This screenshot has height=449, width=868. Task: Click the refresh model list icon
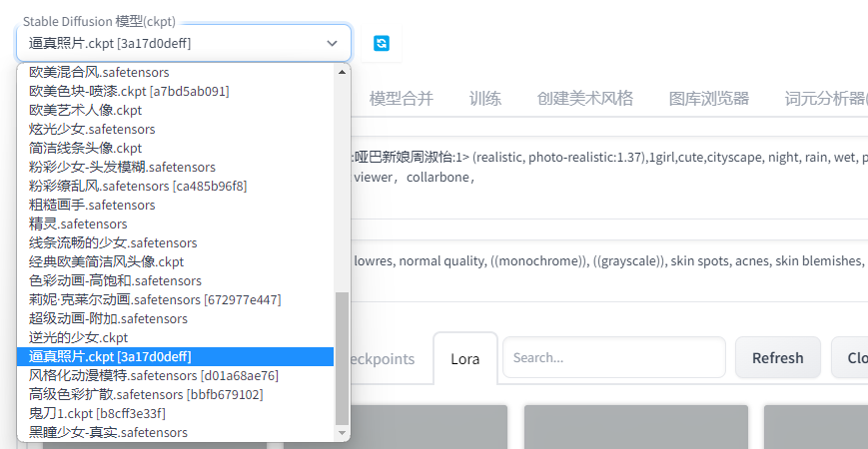[x=382, y=43]
